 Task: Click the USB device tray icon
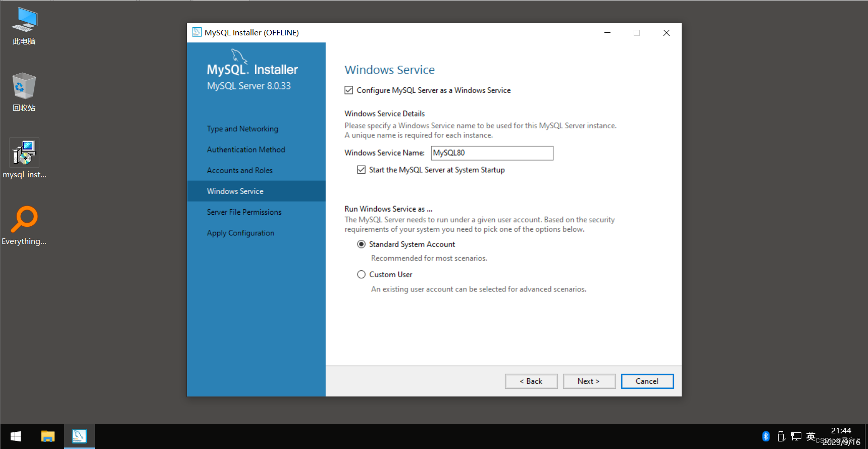[x=781, y=436]
